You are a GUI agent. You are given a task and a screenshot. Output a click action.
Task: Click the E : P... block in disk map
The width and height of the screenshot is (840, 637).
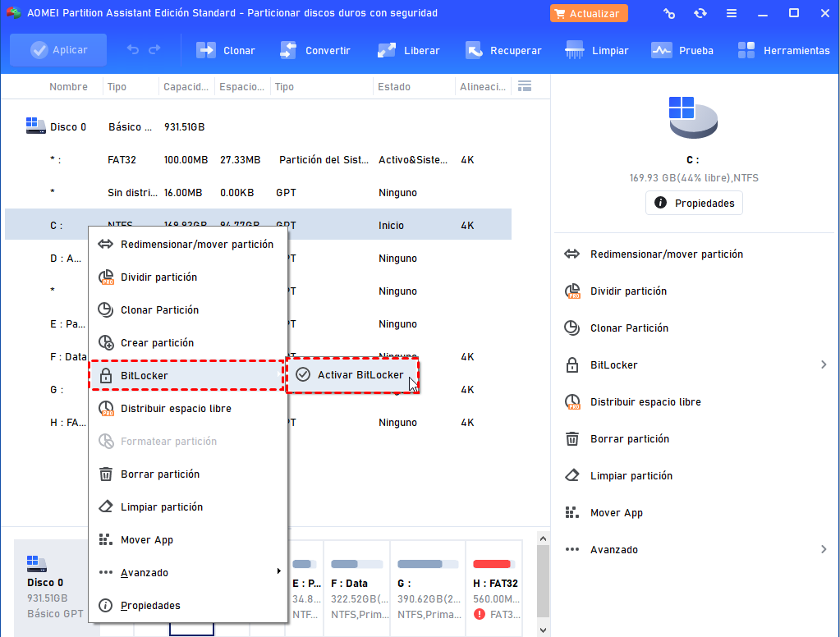(x=306, y=589)
